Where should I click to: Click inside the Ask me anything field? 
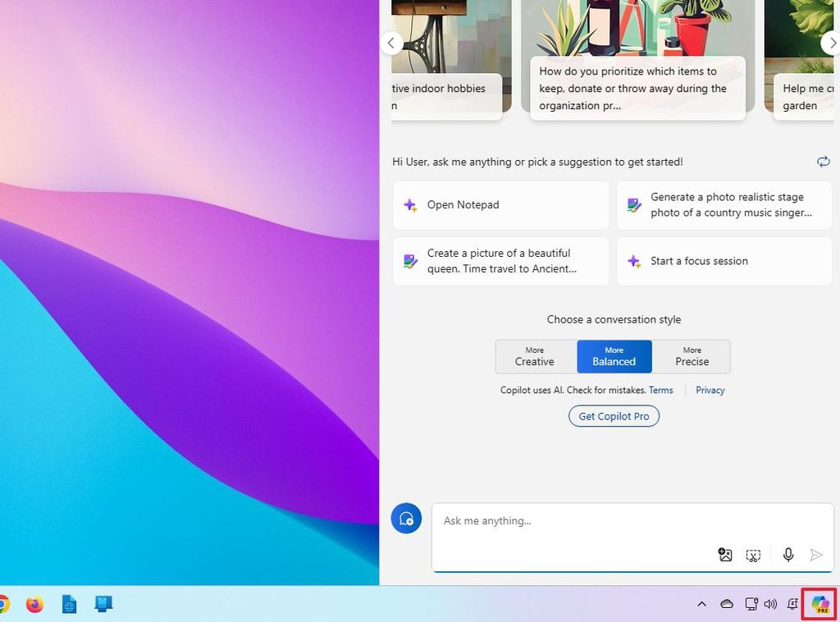[x=574, y=520]
